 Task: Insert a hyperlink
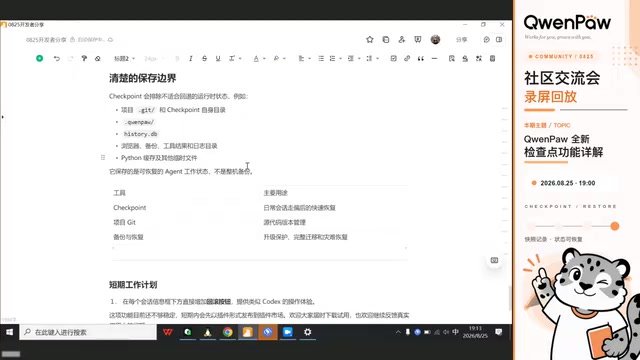407,59
